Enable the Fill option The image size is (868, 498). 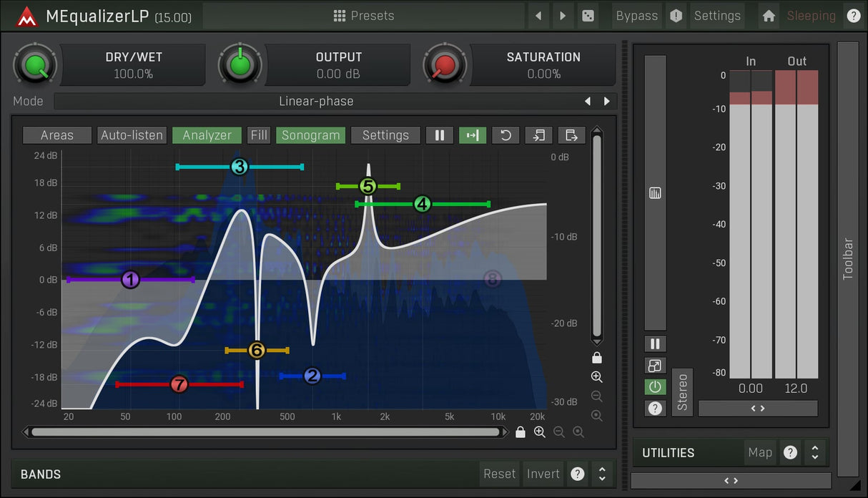259,135
